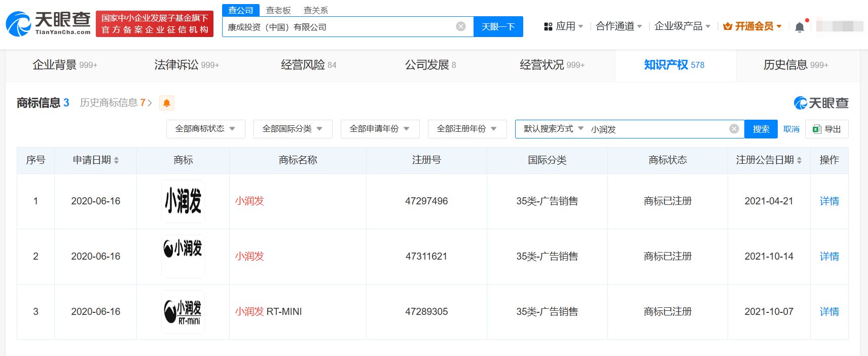Open the 全部申请年份 filter
Screen dimensions: 868x356
(x=380, y=129)
